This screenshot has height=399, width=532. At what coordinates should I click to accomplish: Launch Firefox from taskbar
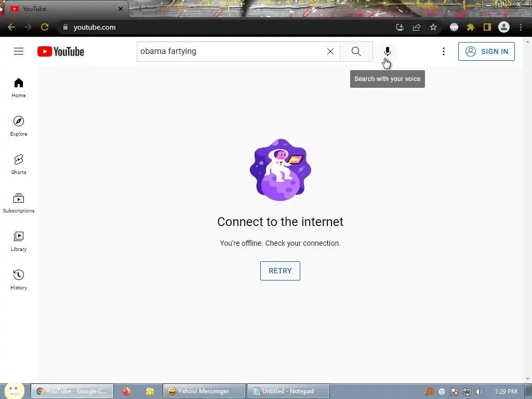(126, 391)
